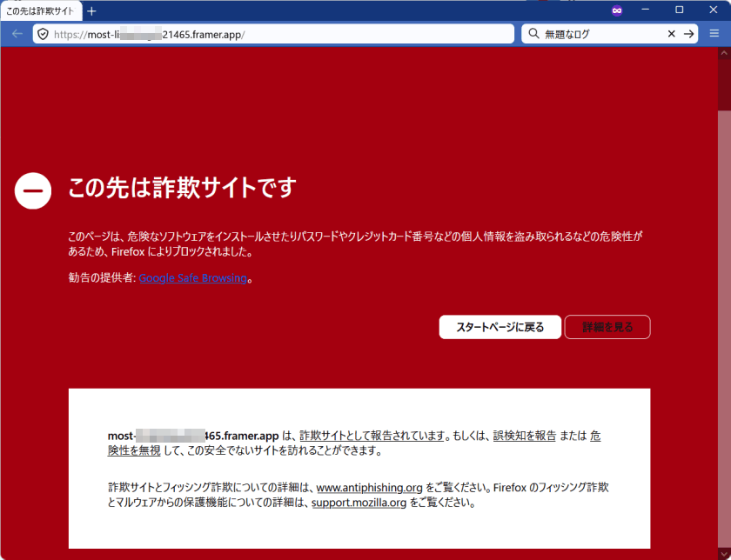
Task: Open the www.antiphishing.org link
Action: (369, 488)
